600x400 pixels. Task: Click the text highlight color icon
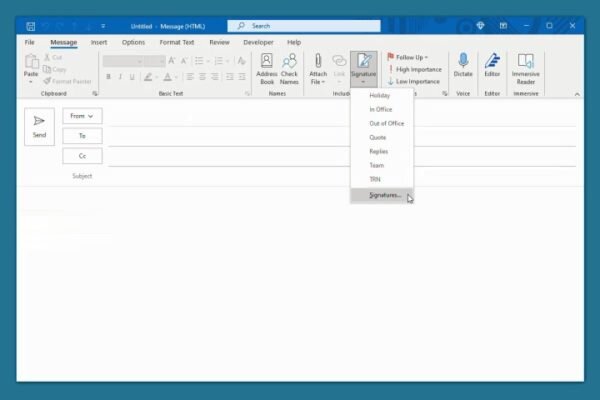148,77
